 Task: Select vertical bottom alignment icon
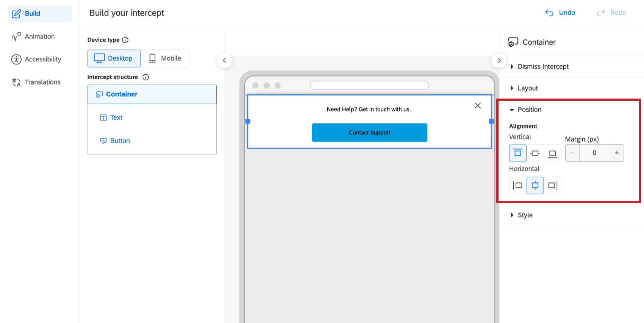[x=552, y=153]
